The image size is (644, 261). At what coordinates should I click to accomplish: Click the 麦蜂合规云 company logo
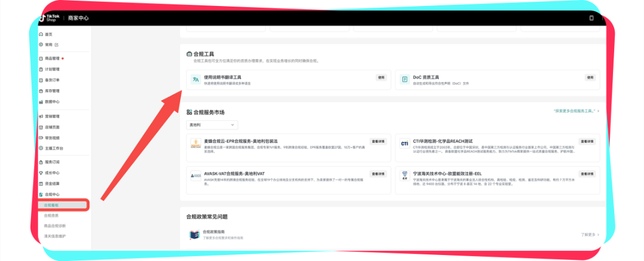coord(196,144)
